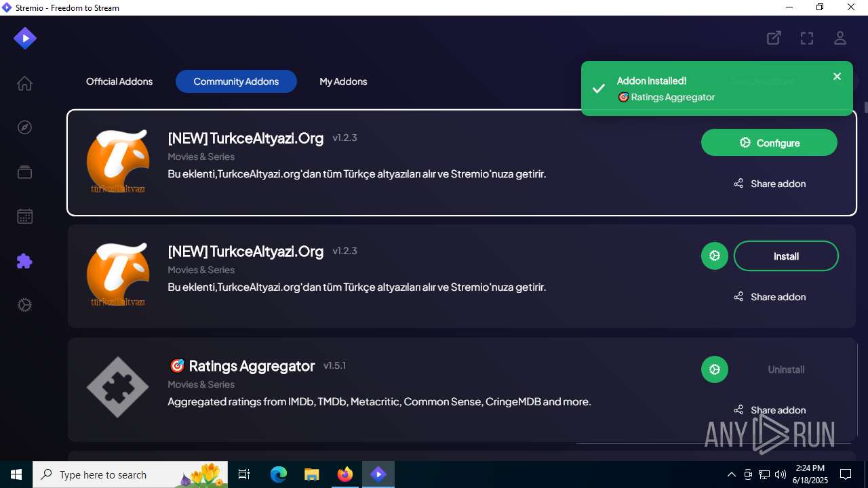
Task: Switch to My Addons tab
Action: click(343, 81)
